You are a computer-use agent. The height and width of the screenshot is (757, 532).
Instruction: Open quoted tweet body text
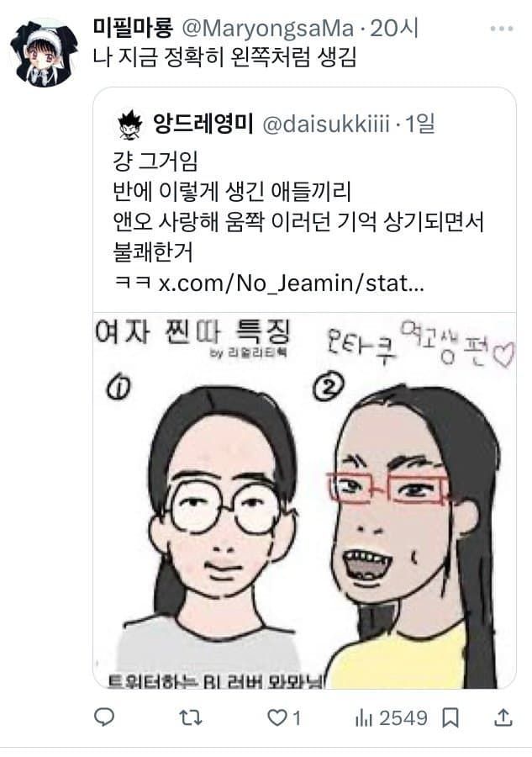pos(298,221)
